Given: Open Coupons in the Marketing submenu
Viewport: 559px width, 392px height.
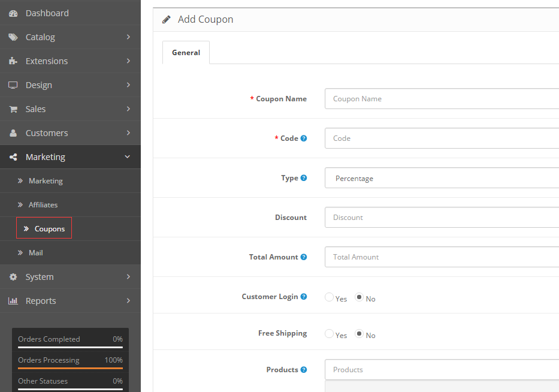Looking at the screenshot, I should pos(49,229).
